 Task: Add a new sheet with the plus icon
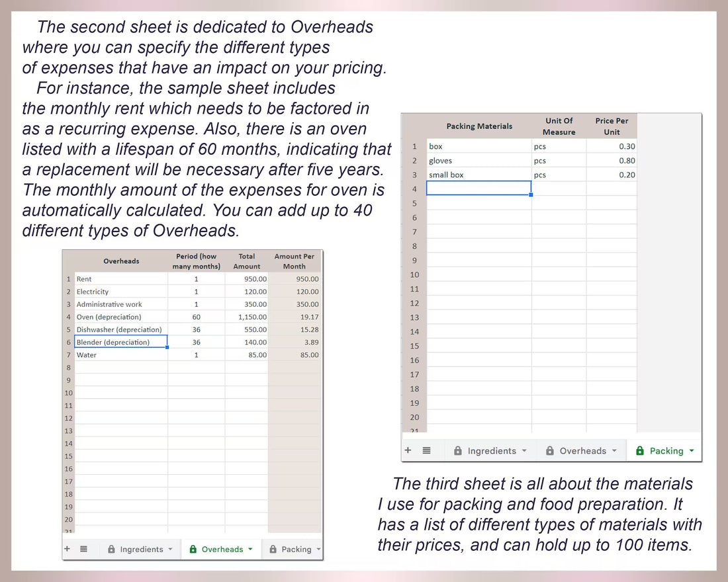pos(67,549)
